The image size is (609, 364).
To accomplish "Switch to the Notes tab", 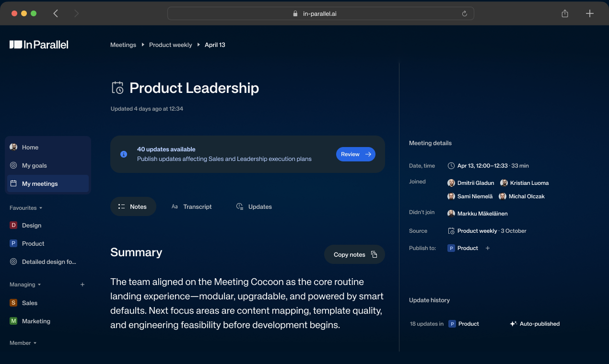I will tap(133, 206).
